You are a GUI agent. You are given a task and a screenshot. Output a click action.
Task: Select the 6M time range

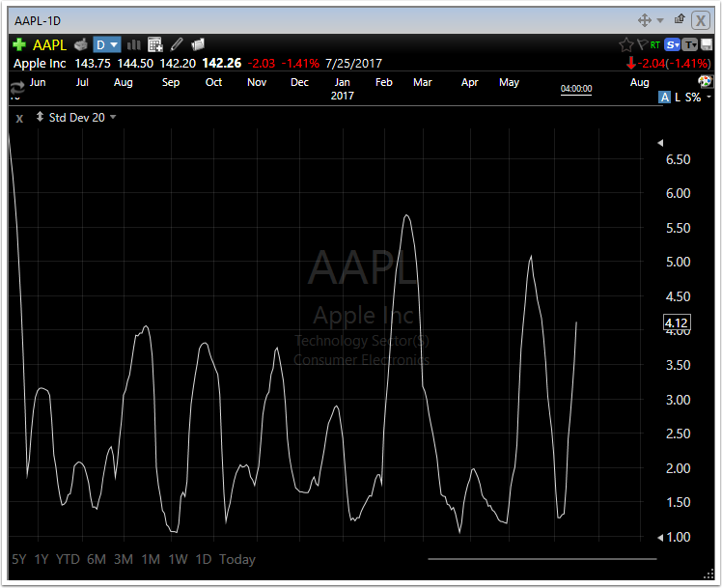97,559
